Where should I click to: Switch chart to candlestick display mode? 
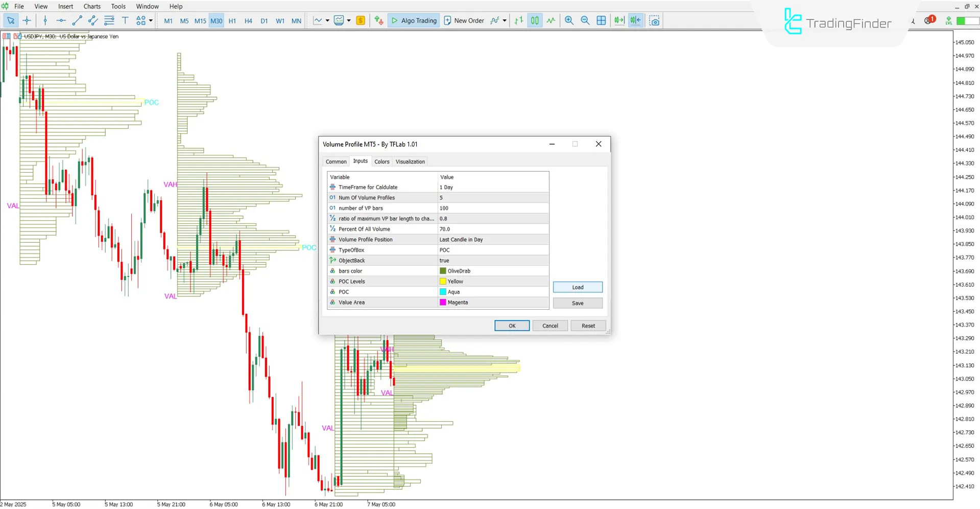coord(535,20)
